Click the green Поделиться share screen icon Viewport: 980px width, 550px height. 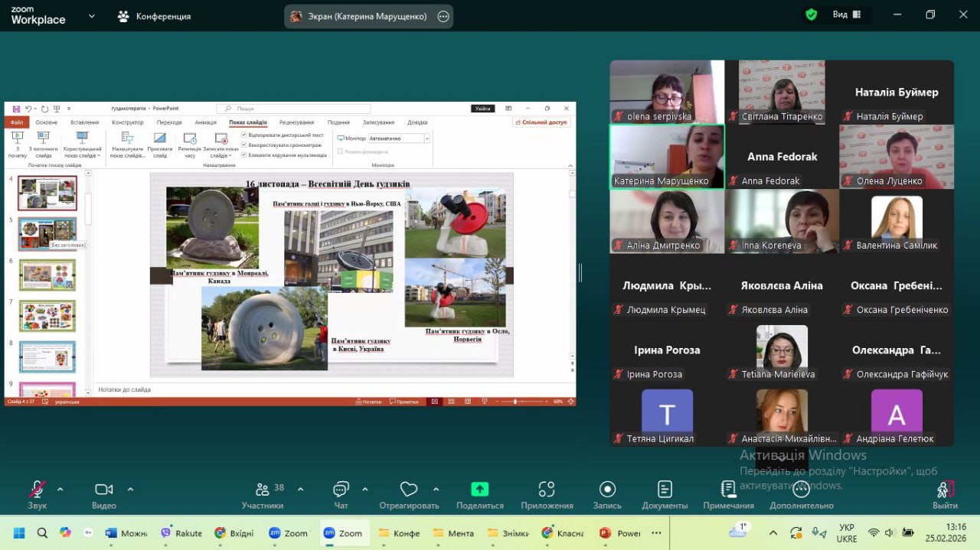point(479,490)
